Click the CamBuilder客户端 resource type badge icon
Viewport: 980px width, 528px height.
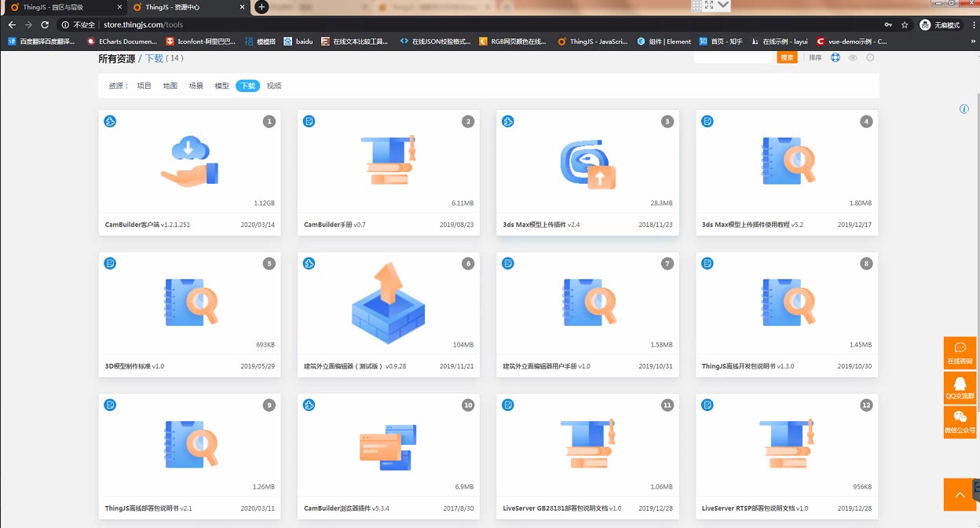click(x=109, y=121)
